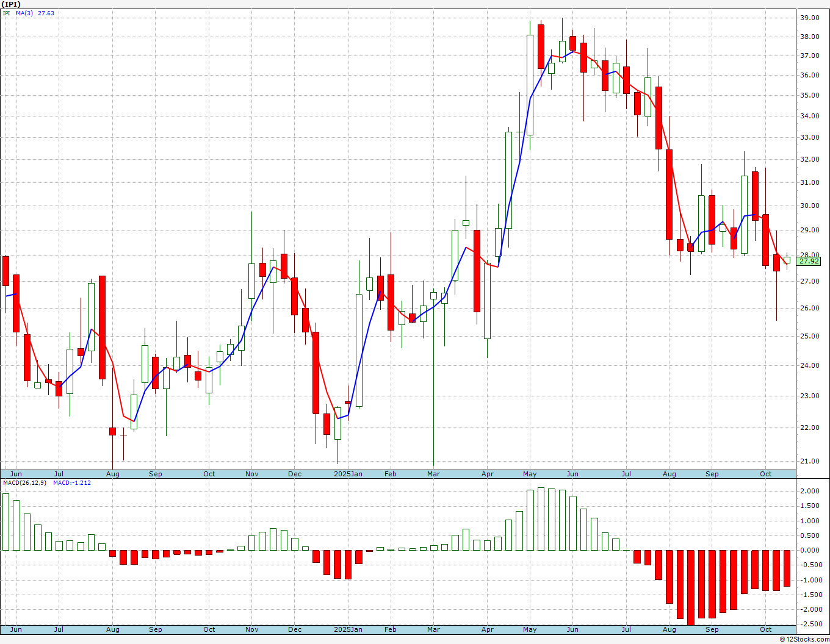Click the 1.500 MACD axis label

pyautogui.click(x=809, y=506)
